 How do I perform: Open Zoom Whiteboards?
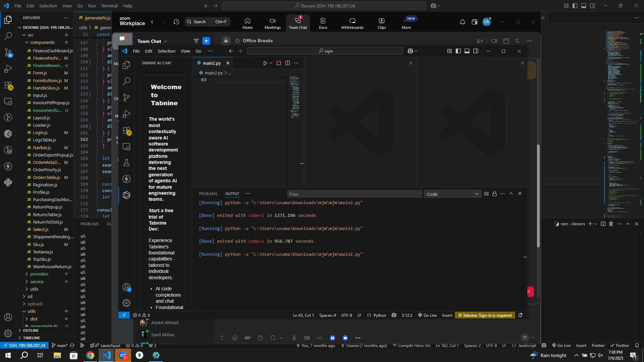(x=352, y=23)
